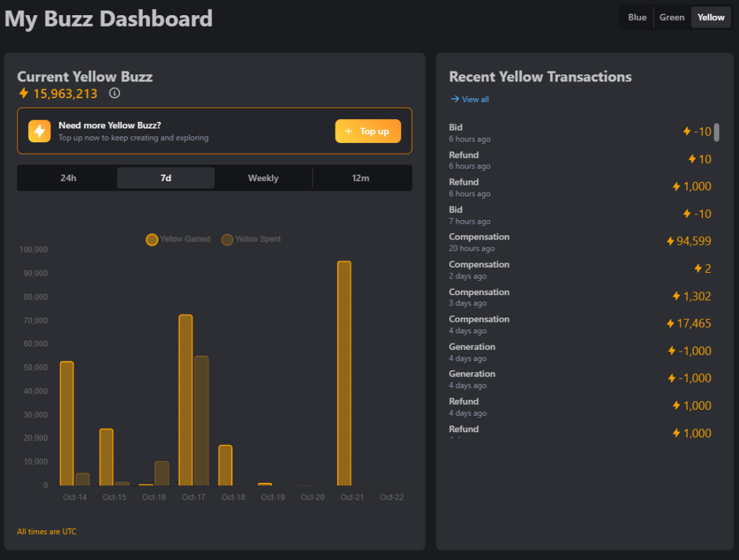Click the Oct-21 Yellow Gained bar
739x560 pixels.
(x=344, y=373)
